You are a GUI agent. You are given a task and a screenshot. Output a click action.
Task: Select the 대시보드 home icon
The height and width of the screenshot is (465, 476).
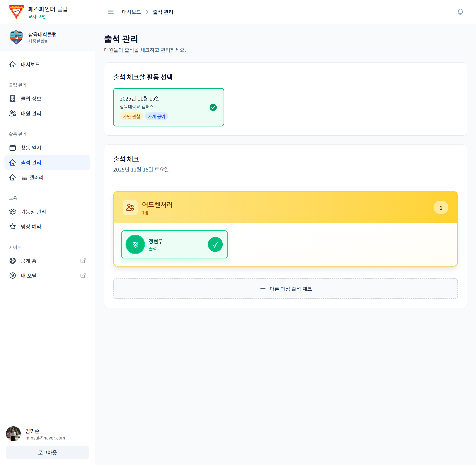[x=13, y=64]
